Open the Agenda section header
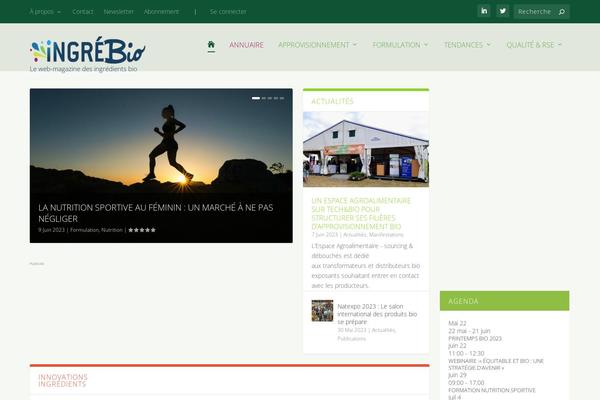The height and width of the screenshot is (400, 600). (x=504, y=301)
